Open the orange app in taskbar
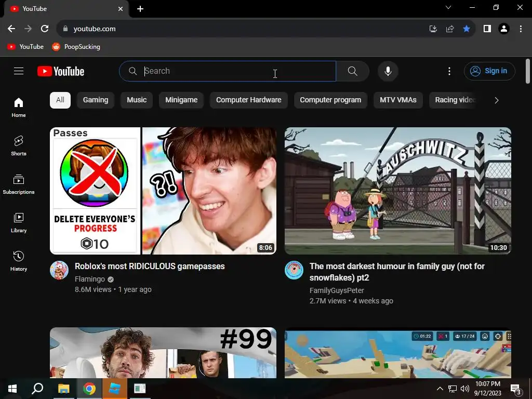This screenshot has width=532, height=399. [x=115, y=389]
